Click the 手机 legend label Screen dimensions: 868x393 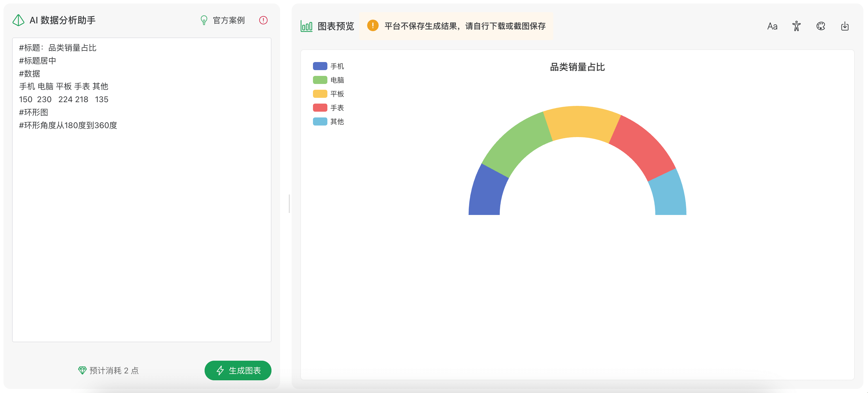337,66
